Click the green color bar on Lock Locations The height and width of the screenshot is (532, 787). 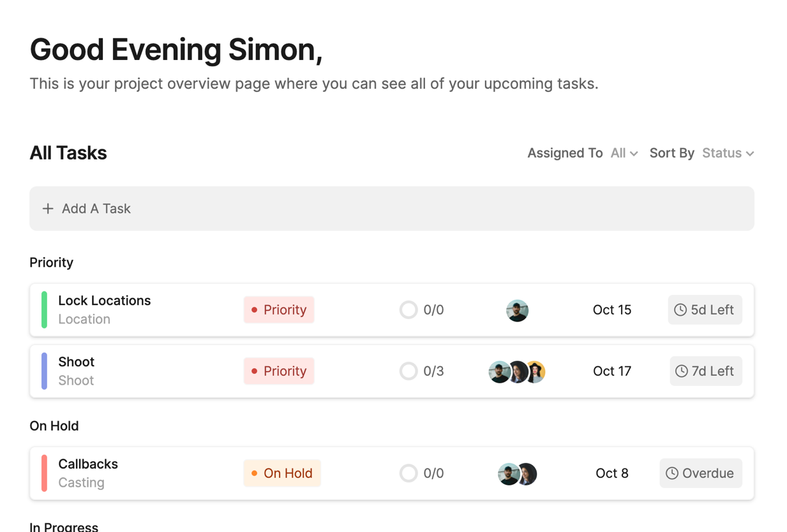(44, 310)
